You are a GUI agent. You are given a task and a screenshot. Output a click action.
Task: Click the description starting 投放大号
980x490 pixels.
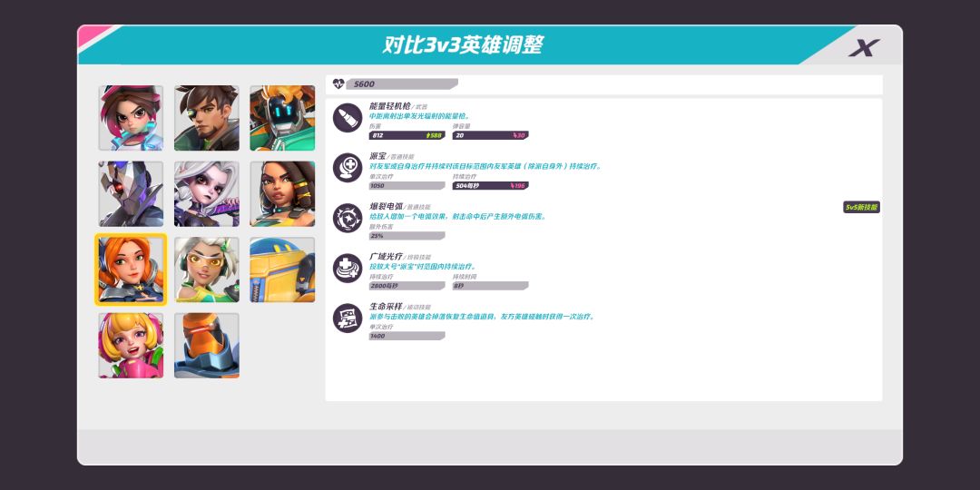pos(423,266)
